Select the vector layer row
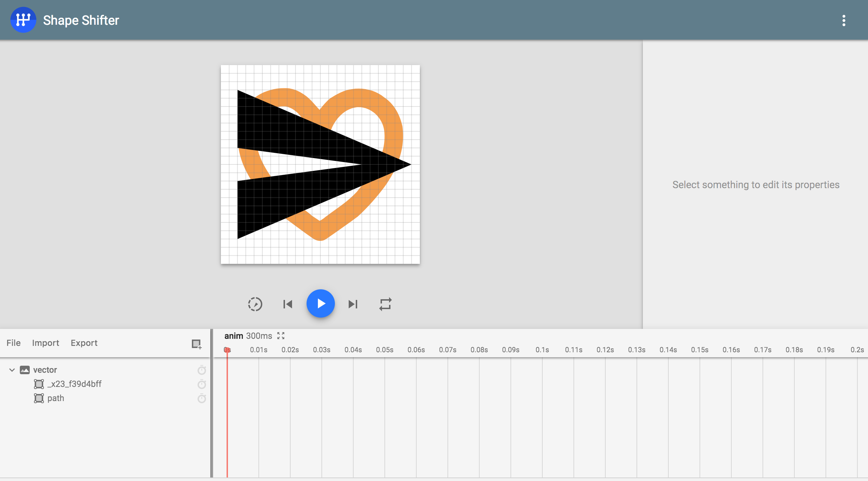 coord(105,370)
